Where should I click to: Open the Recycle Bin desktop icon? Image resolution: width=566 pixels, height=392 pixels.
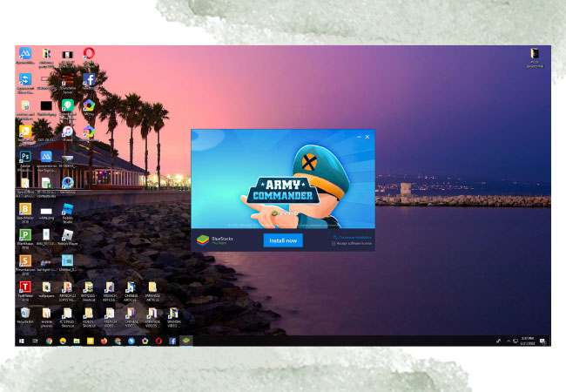tap(25, 312)
